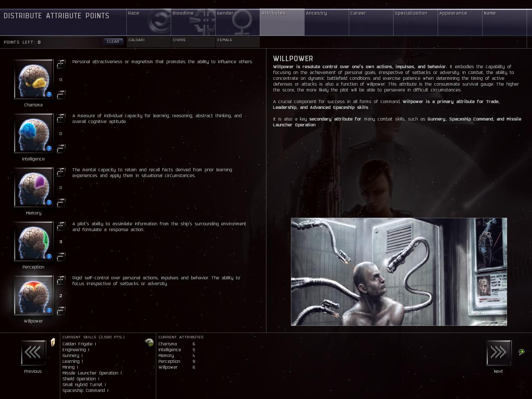
Task: Add a point to Memory
Action: click(x=61, y=172)
